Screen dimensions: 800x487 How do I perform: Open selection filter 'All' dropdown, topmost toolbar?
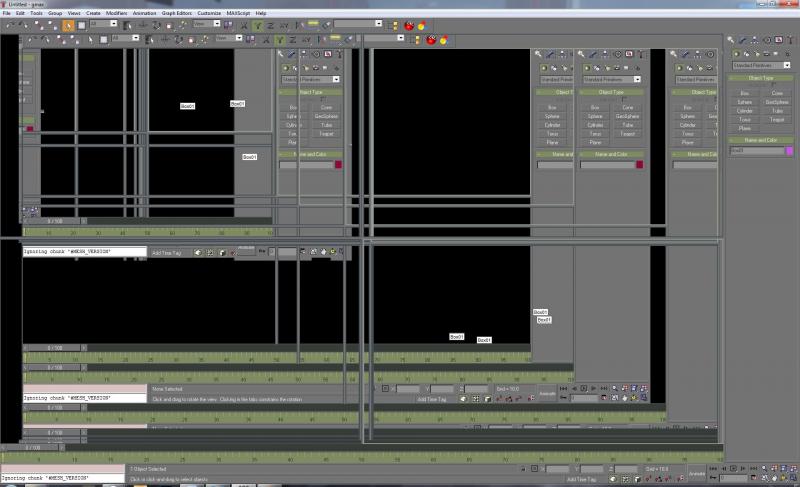coord(103,23)
